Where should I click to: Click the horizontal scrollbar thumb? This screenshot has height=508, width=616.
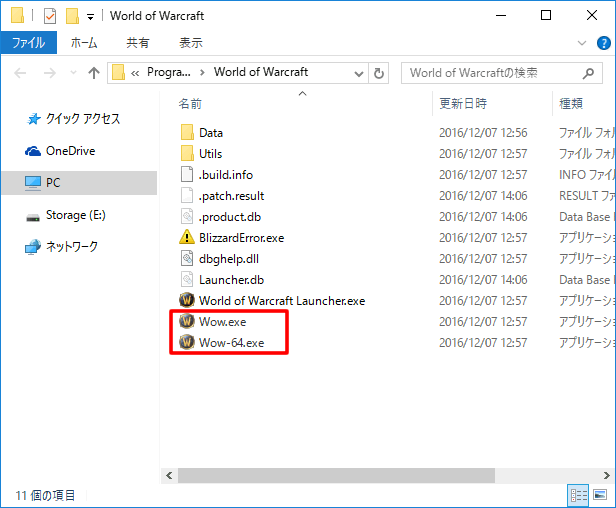pos(336,475)
